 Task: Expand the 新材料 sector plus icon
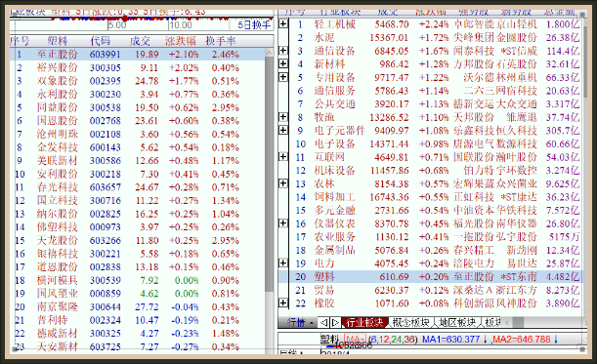(283, 63)
